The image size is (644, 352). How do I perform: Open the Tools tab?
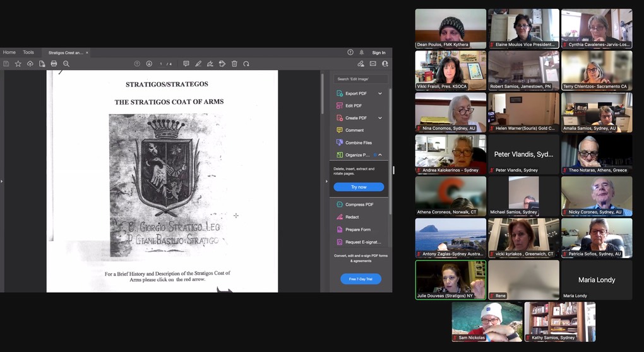click(28, 52)
